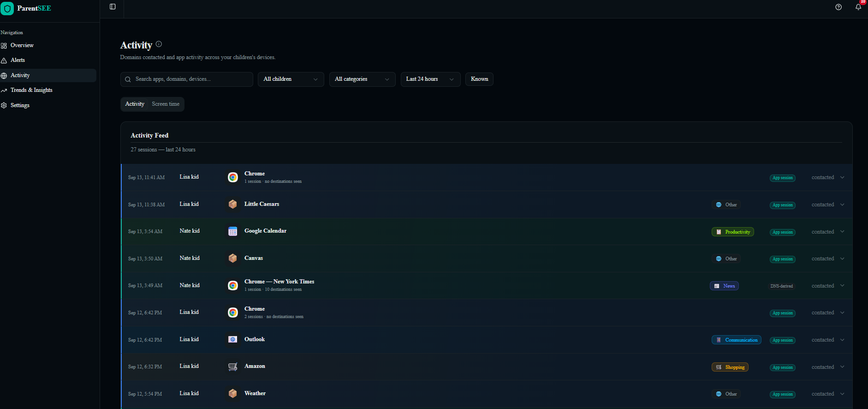Viewport: 868px width, 409px height.
Task: Open the help icon in top bar
Action: [838, 7]
